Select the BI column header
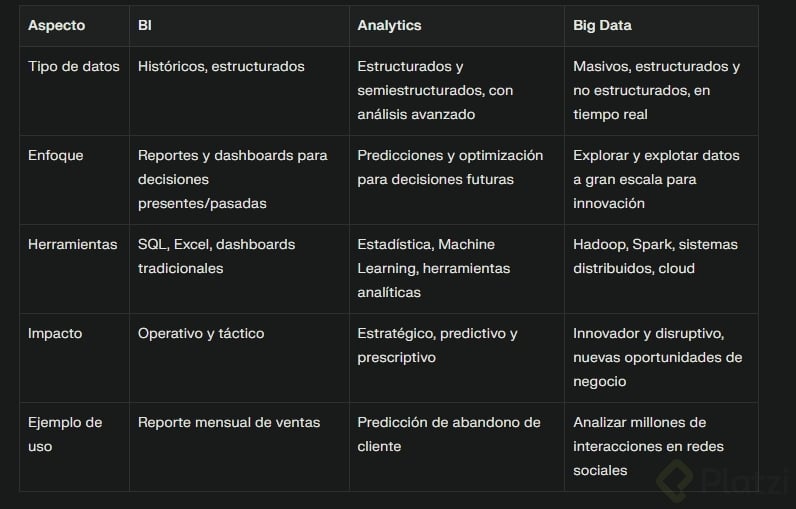Viewport: 796px width, 509px height. (x=145, y=25)
